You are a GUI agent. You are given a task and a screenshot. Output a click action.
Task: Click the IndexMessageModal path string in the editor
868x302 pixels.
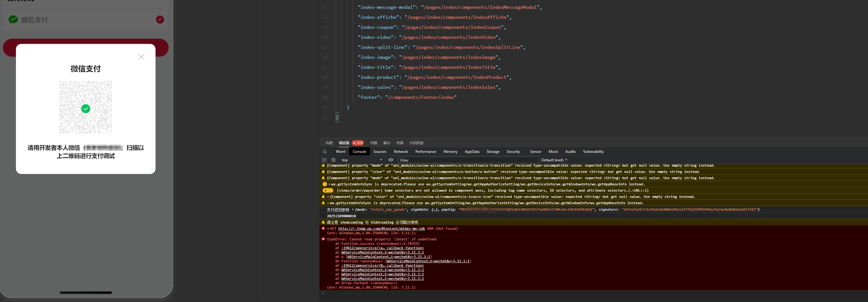click(x=480, y=8)
